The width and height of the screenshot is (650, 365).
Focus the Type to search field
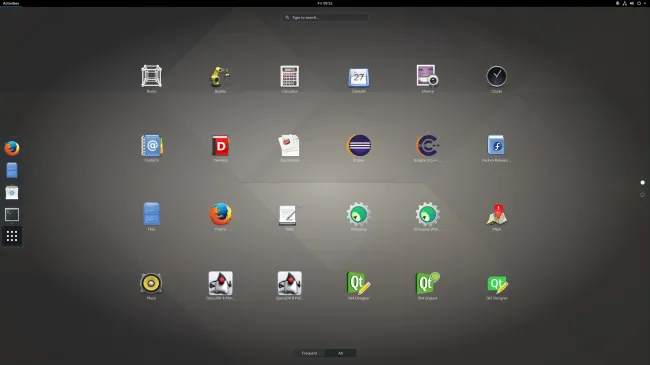pos(325,17)
